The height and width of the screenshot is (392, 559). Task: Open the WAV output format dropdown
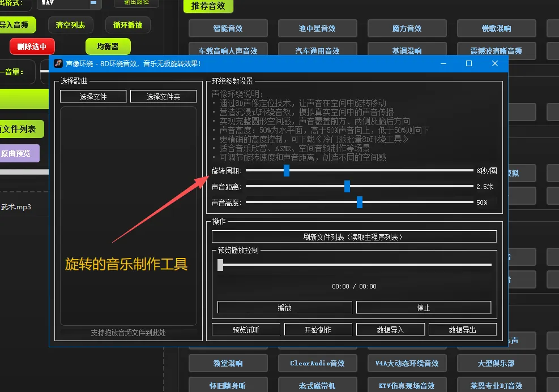coord(69,3)
